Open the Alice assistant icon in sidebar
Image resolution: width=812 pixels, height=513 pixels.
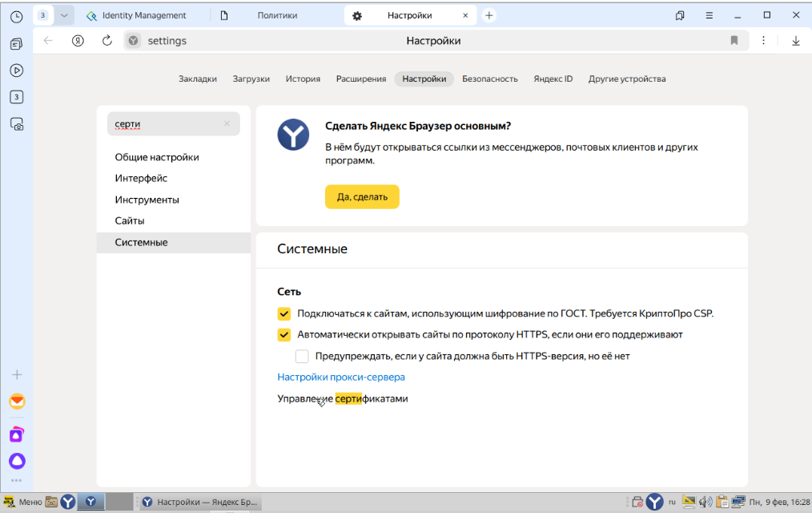[17, 461]
